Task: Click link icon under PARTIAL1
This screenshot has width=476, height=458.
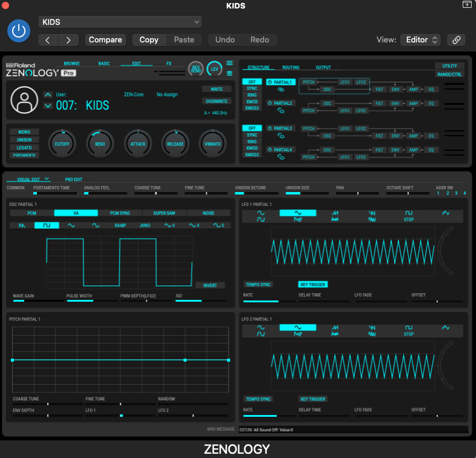Action: tap(281, 90)
